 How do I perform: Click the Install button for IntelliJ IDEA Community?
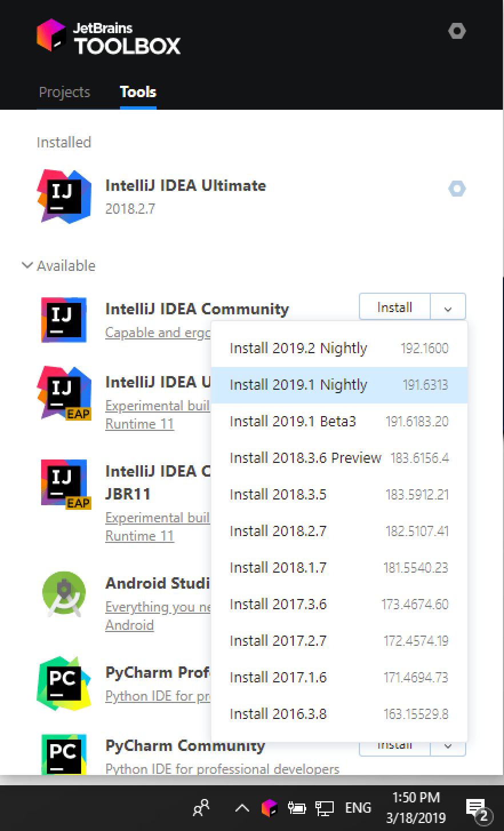coord(394,307)
